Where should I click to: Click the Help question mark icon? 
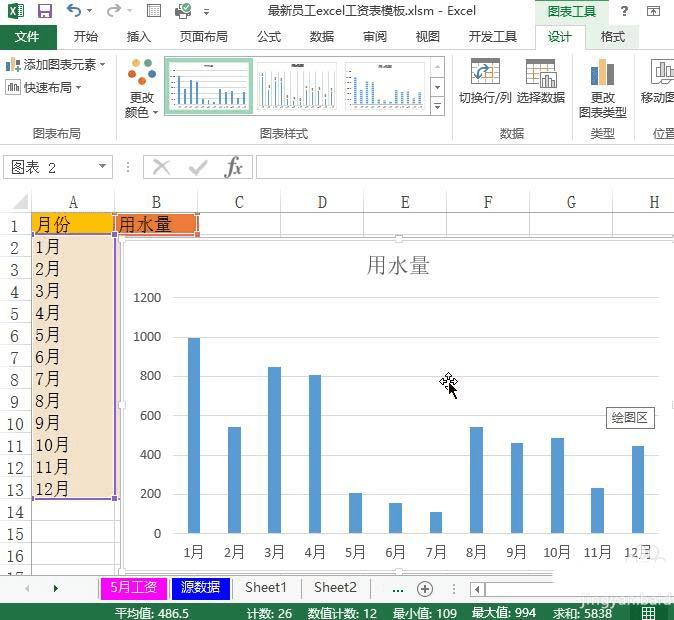pyautogui.click(x=624, y=11)
